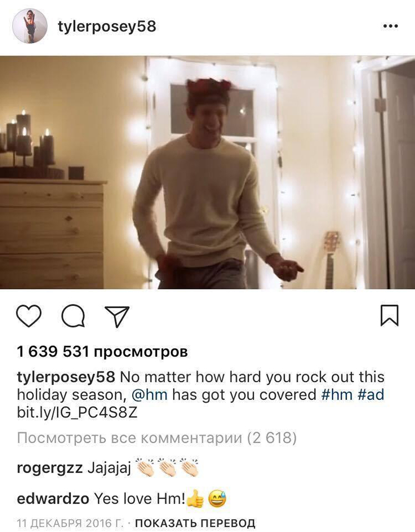Image resolution: width=415 pixels, height=532 pixels.
Task: Save the post with the bookmark icon
Action: [x=389, y=316]
